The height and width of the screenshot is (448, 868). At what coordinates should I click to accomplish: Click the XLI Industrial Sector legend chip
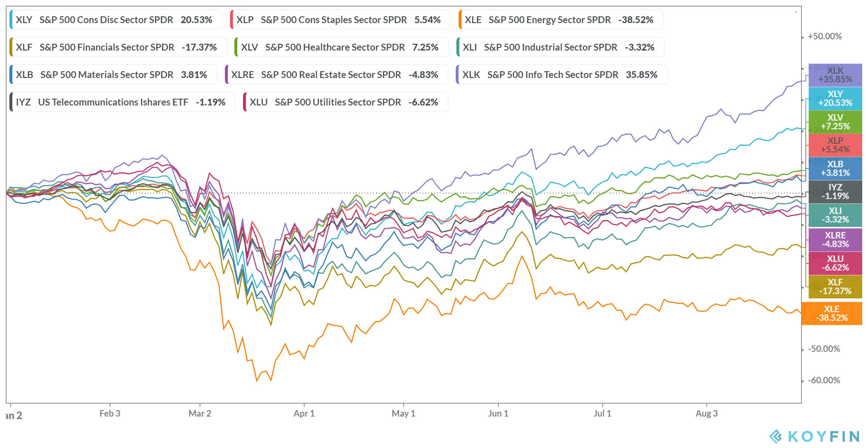(560, 47)
